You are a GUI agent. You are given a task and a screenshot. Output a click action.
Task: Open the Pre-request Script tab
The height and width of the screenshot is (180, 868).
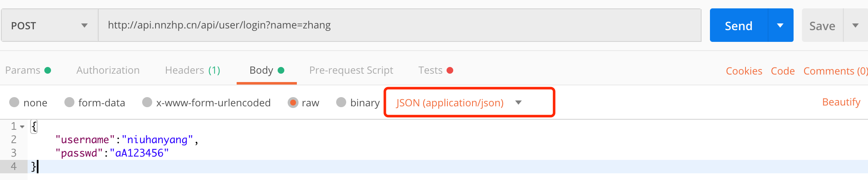(351, 70)
